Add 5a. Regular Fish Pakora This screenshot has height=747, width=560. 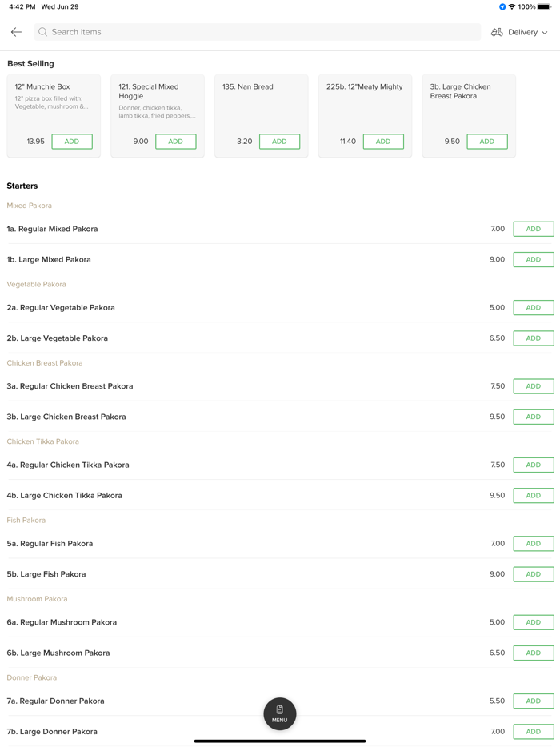(x=534, y=544)
